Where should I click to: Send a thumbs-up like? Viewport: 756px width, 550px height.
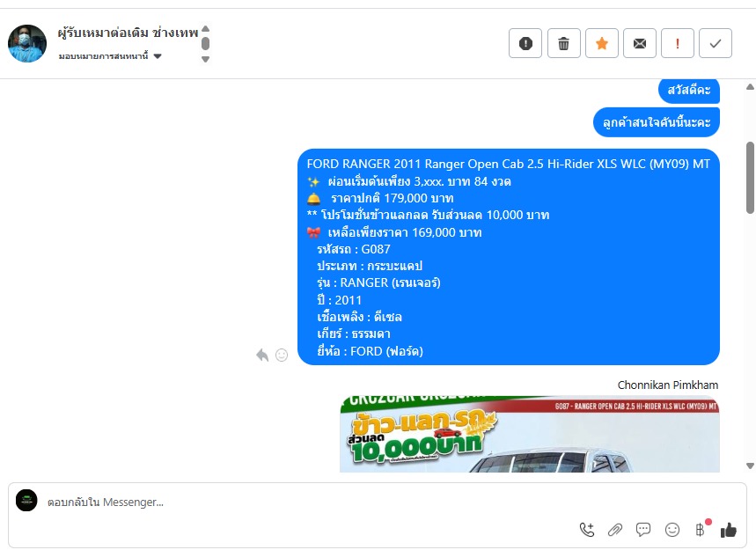[729, 530]
